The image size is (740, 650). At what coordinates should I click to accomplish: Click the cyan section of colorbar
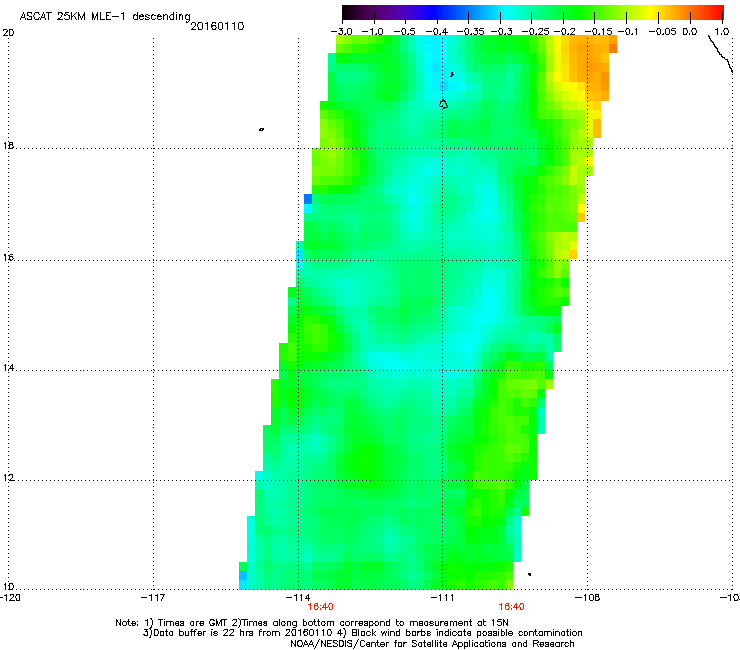click(505, 12)
